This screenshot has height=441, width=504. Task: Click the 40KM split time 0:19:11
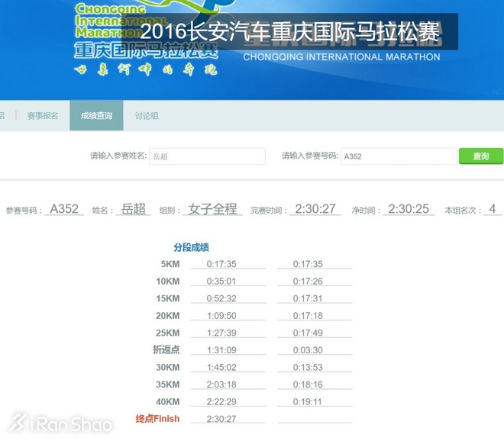[x=307, y=402]
